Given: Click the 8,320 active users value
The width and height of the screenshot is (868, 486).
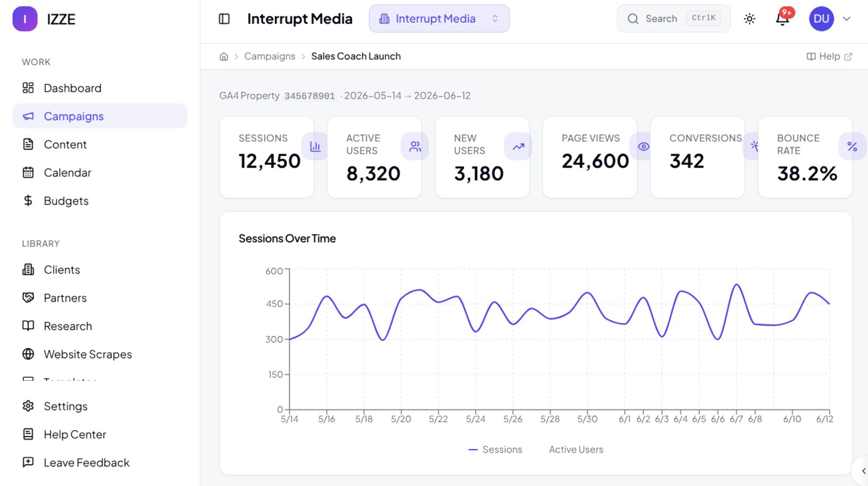Looking at the screenshot, I should 373,174.
